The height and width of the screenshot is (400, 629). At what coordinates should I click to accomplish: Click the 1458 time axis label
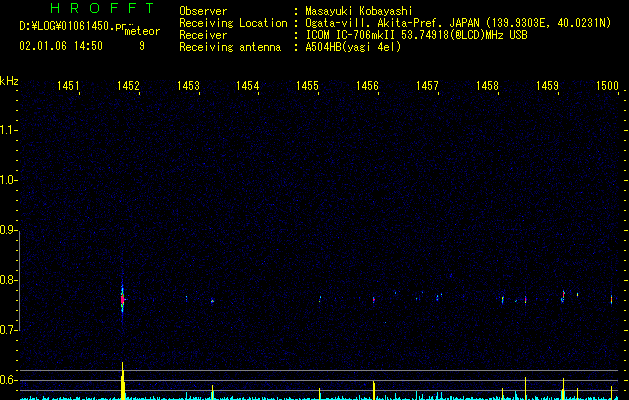coord(487,85)
